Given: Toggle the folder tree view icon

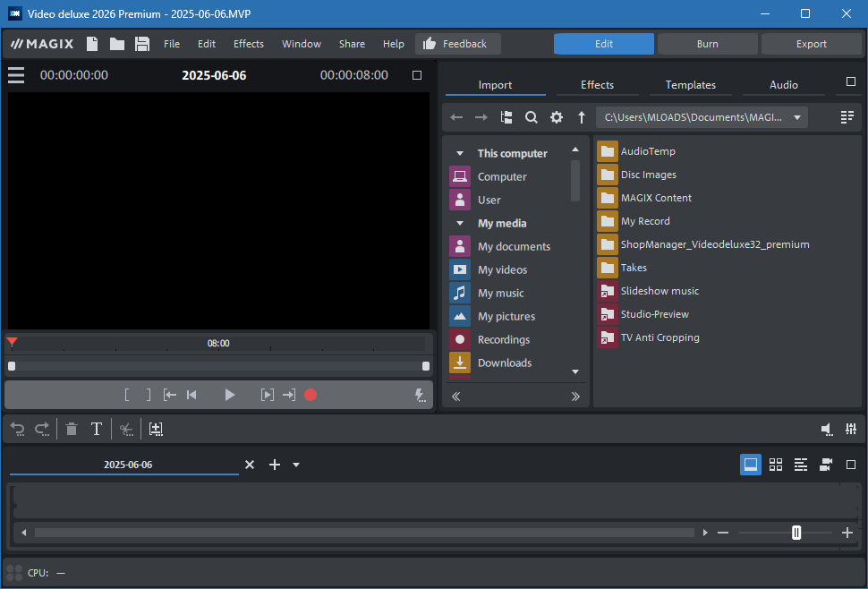Looking at the screenshot, I should (506, 117).
